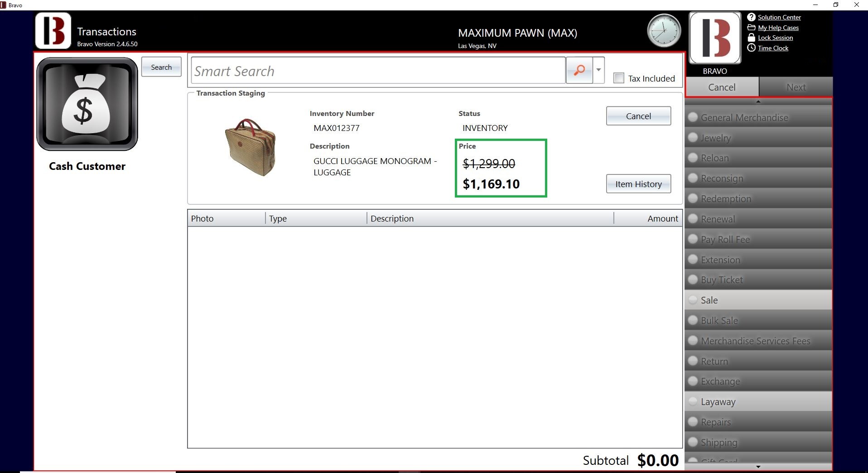Image resolution: width=868 pixels, height=473 pixels.
Task: Select the Repairs transaction type
Action: click(758, 422)
